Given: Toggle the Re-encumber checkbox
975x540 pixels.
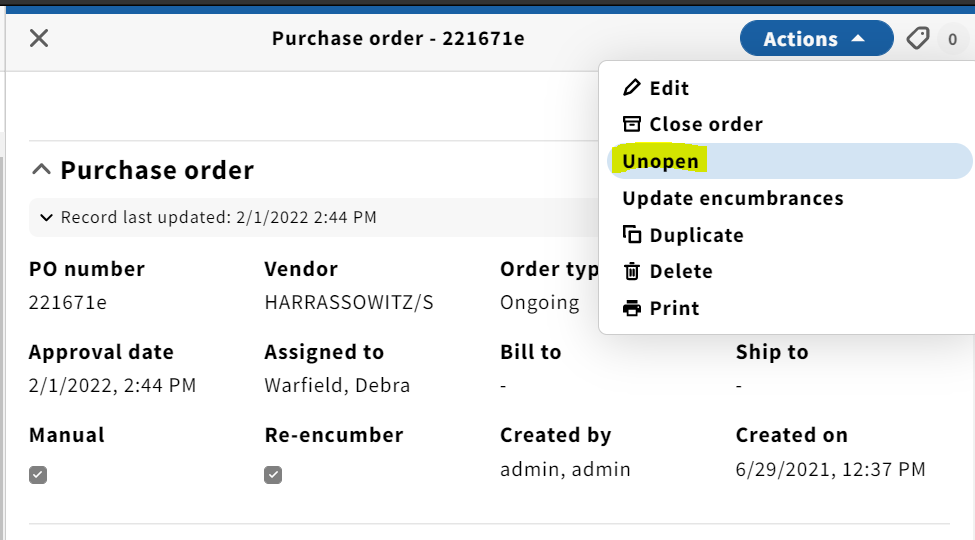Looking at the screenshot, I should pos(273,475).
